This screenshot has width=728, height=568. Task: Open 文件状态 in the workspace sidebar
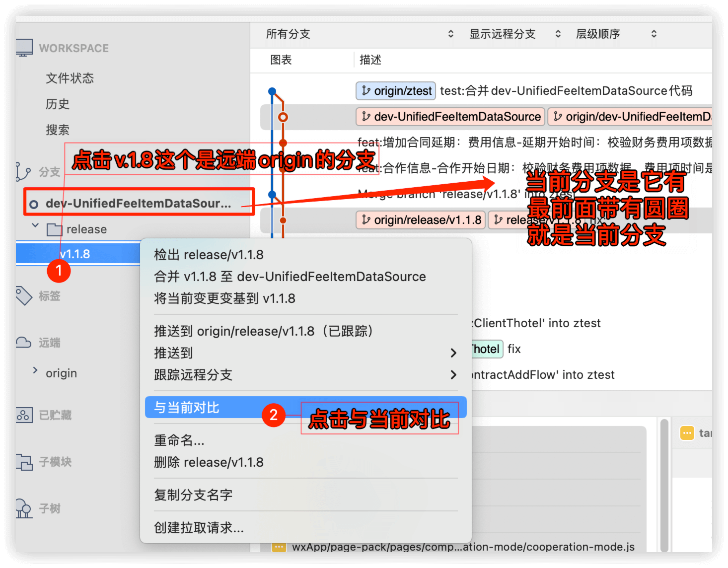(x=70, y=78)
